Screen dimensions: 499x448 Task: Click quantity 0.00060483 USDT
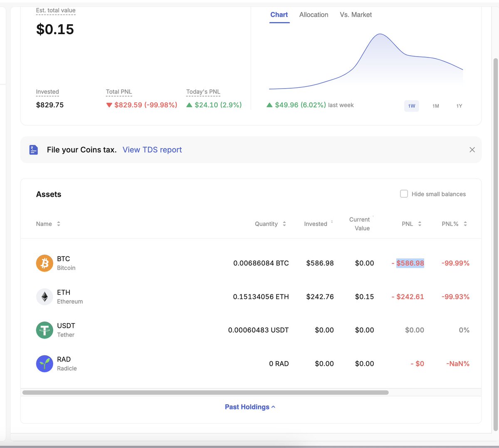point(259,330)
